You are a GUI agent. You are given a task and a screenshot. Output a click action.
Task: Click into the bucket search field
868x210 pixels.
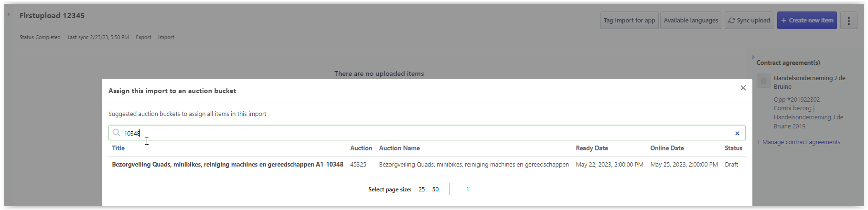coord(425,133)
